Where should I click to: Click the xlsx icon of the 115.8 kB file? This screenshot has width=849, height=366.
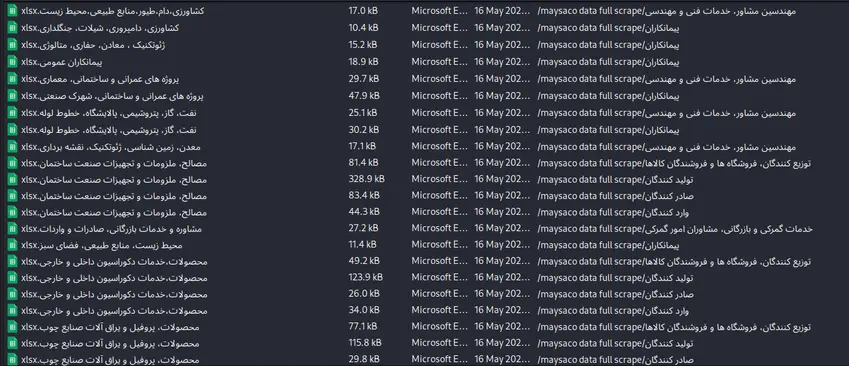pyautogui.click(x=13, y=343)
